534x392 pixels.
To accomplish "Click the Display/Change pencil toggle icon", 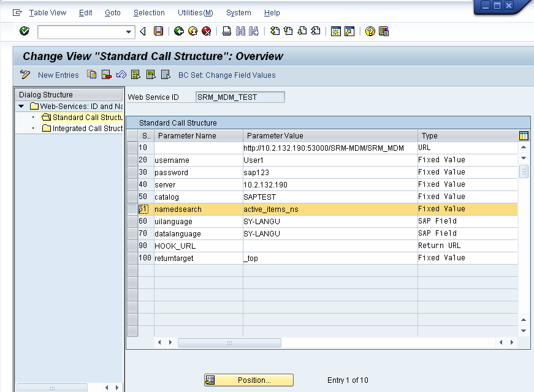I will 25,75.
